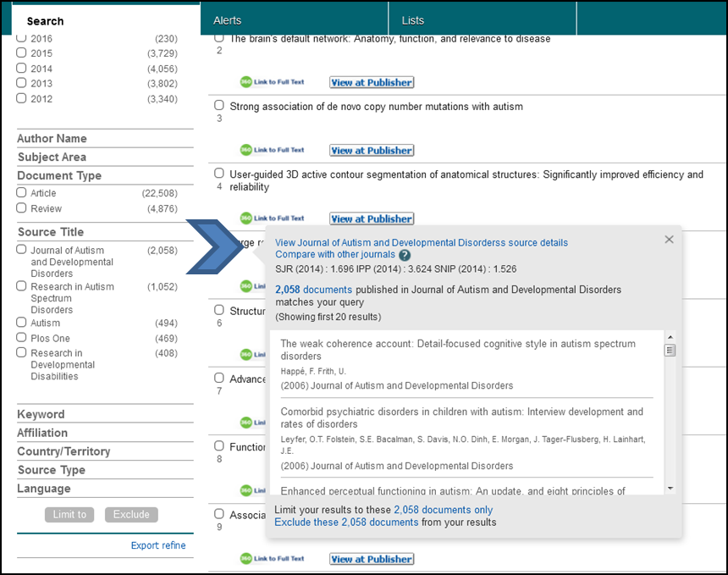728x575 pixels.
Task: Tick the Plos One source title checkbox
Action: point(22,338)
